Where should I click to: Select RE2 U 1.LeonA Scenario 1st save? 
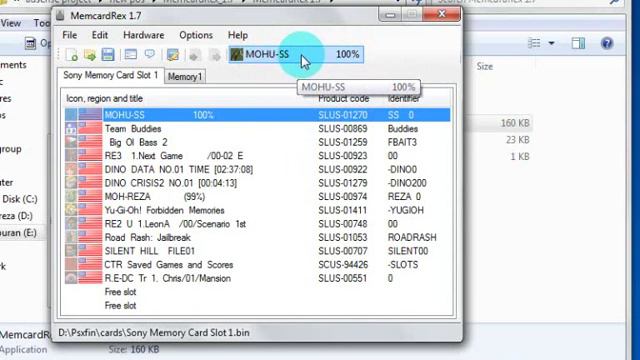[x=258, y=224]
